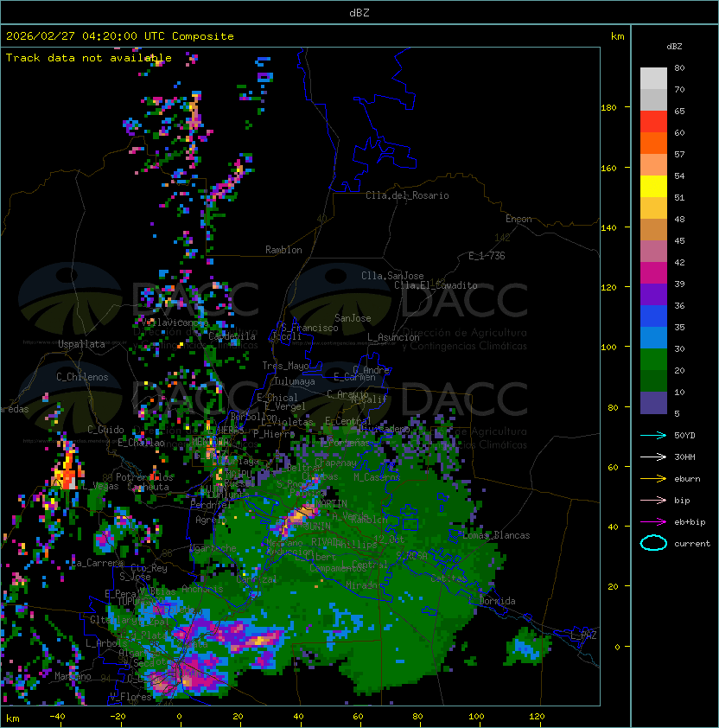
Task: Click the -40 tick on the horizontal axis
Action: pyautogui.click(x=57, y=717)
